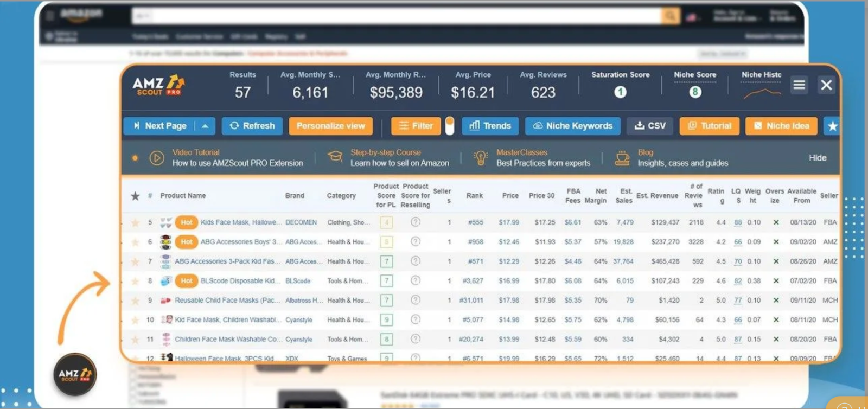868x409 pixels.
Task: Sort by Brand column
Action: pos(295,196)
